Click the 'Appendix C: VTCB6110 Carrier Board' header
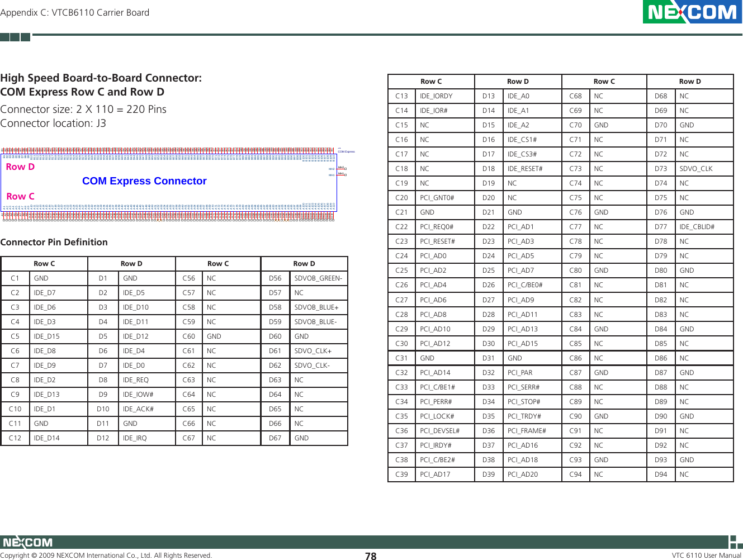 click(x=75, y=12)
